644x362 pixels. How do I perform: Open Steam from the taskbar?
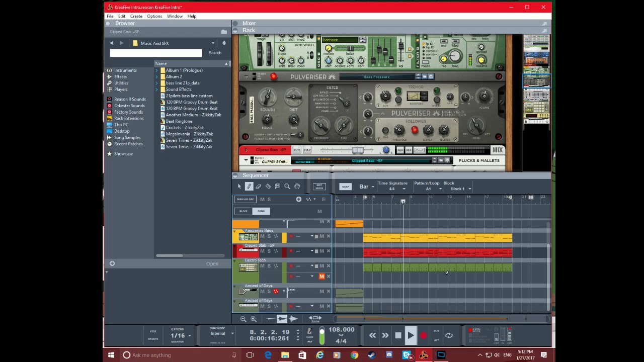tap(372, 355)
